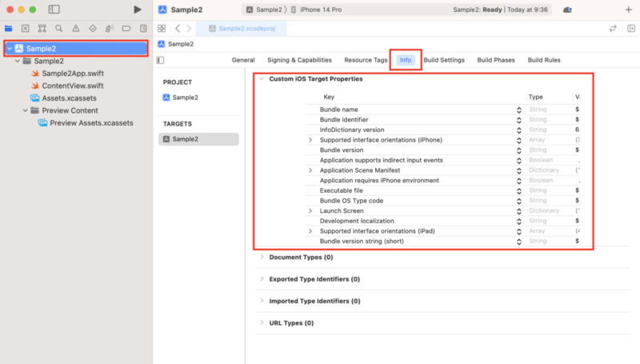Viewport: 640px width, 364px height.
Task: Open the Debug navigator icon
Action: pyautogui.click(x=110, y=28)
